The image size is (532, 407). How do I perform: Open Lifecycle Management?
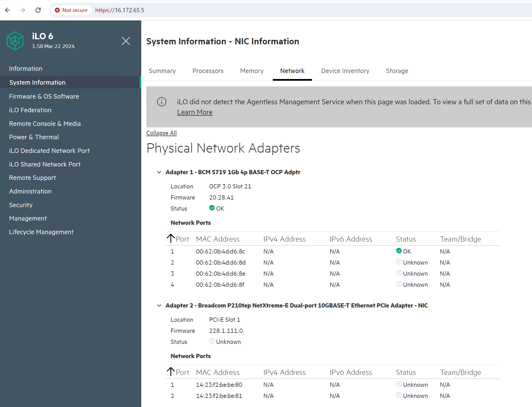[41, 232]
